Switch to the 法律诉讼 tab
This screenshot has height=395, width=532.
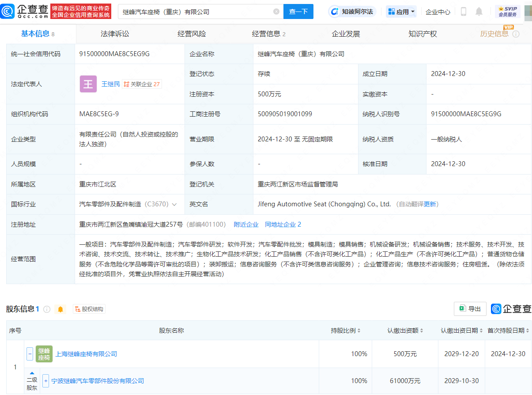coord(115,34)
